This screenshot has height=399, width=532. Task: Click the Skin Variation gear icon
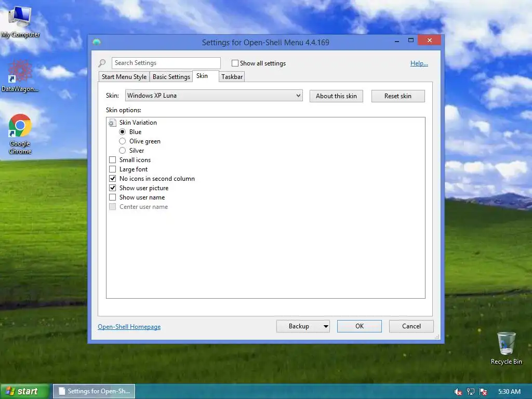pyautogui.click(x=112, y=123)
